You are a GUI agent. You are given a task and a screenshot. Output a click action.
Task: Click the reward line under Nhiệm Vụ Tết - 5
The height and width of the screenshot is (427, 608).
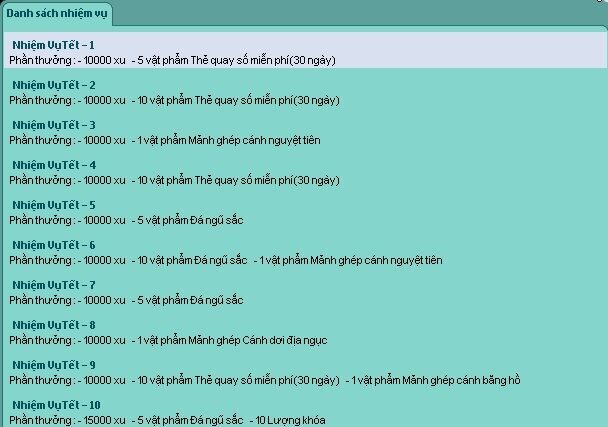tap(126, 220)
